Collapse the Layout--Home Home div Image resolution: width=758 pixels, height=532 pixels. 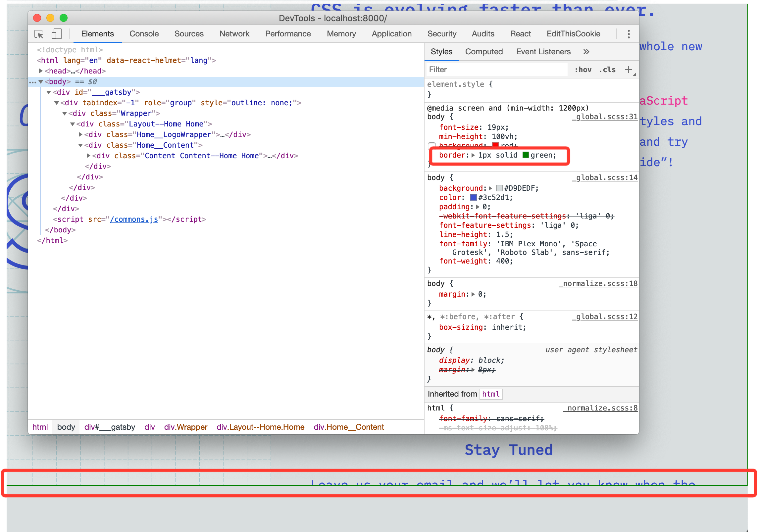point(73,124)
